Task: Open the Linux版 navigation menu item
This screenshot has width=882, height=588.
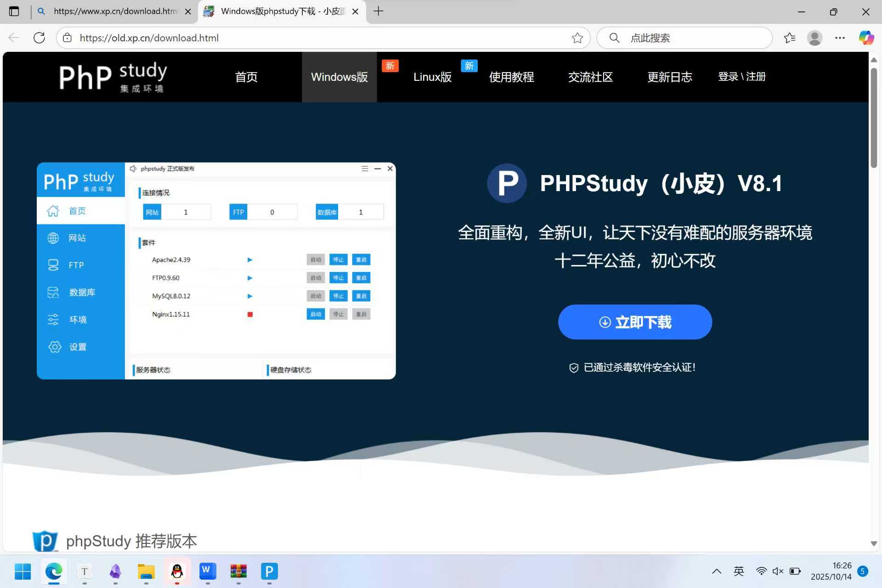Action: (432, 77)
